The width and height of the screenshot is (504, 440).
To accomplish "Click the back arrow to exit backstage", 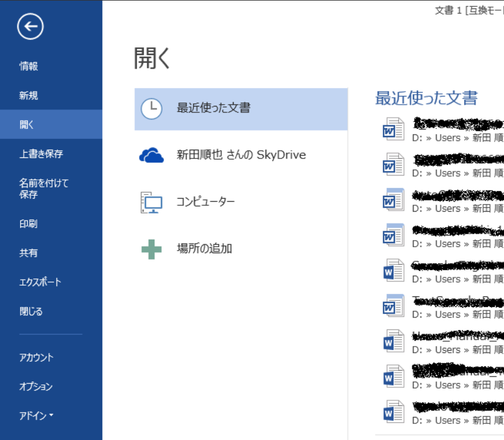I will (30, 26).
